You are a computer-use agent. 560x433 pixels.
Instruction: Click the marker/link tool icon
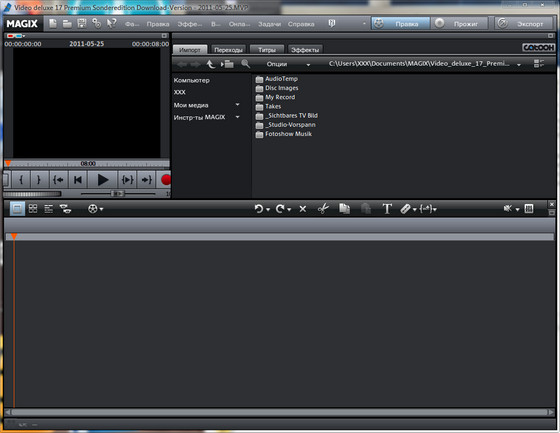[x=405, y=209]
